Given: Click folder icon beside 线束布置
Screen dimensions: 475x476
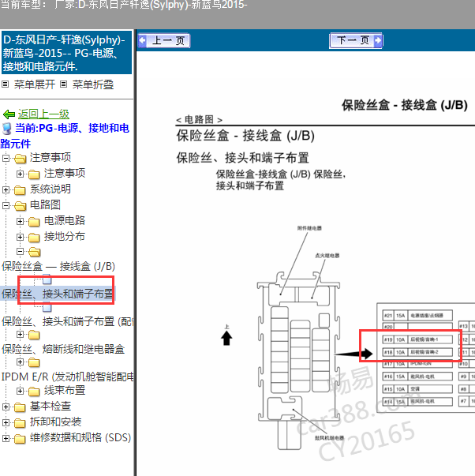Looking at the screenshot, I should [x=34, y=392].
